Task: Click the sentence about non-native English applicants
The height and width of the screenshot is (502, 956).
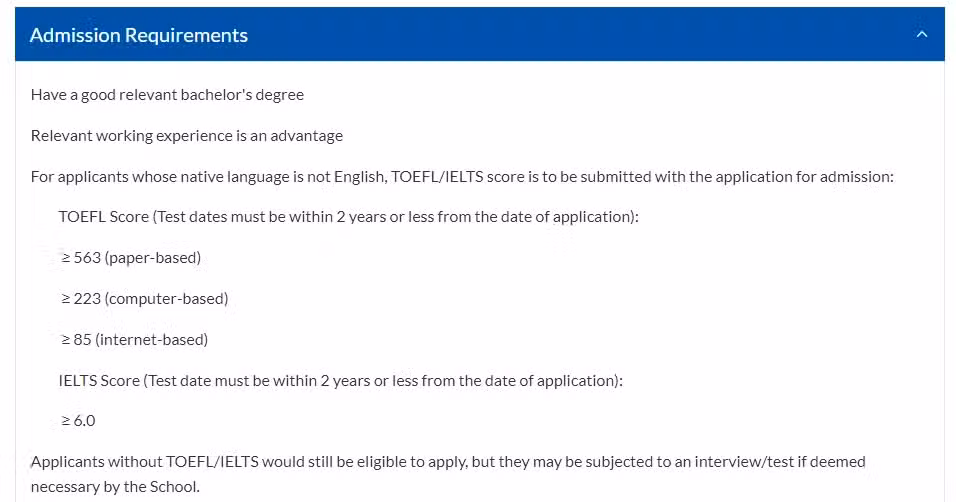Action: 462,176
